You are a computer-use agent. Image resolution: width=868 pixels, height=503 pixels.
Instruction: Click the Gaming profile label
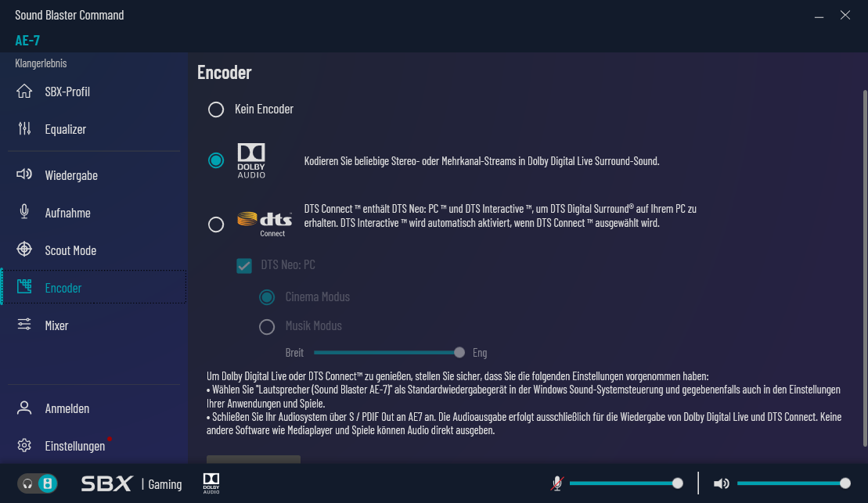click(x=165, y=484)
